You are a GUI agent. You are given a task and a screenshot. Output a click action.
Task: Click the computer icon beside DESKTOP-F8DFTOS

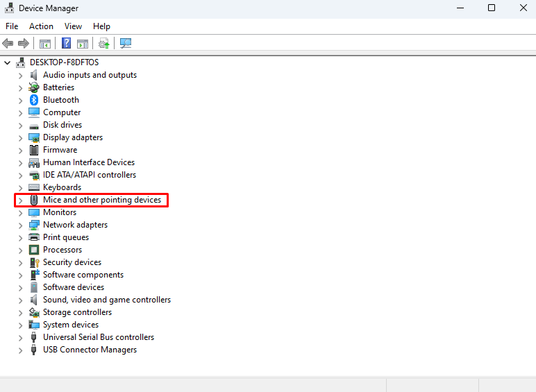coord(21,62)
